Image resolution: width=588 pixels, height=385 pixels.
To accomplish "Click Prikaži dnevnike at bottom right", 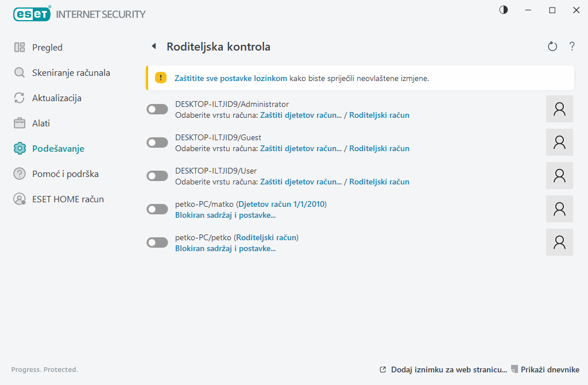I will 550,369.
